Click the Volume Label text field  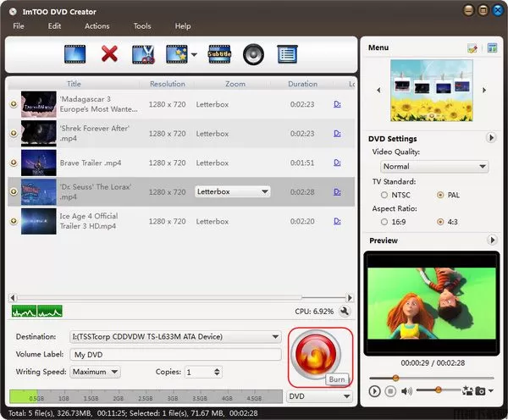coord(175,355)
